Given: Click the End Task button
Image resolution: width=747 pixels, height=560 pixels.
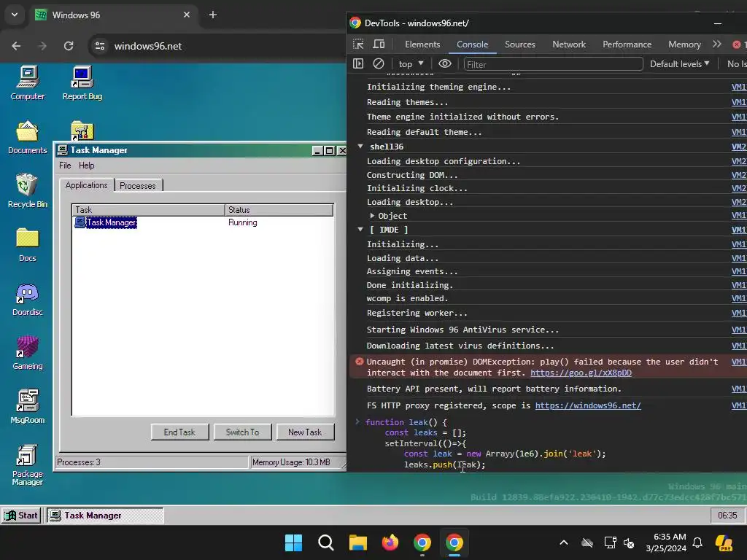Looking at the screenshot, I should 179,432.
